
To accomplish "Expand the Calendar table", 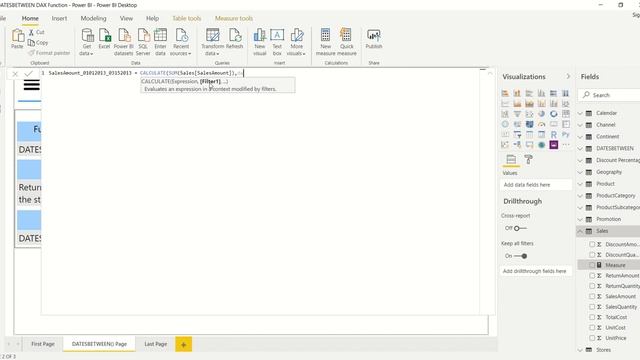I will (x=580, y=113).
